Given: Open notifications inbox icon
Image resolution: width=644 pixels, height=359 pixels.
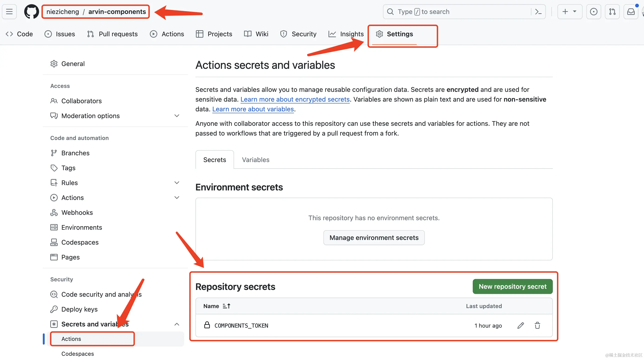Looking at the screenshot, I should point(631,11).
